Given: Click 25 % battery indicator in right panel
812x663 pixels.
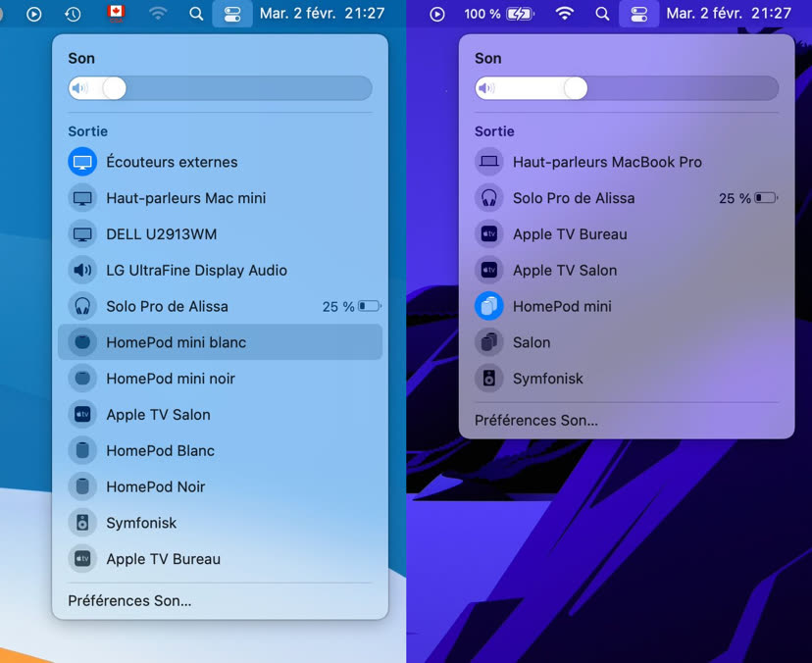Looking at the screenshot, I should pyautogui.click(x=748, y=198).
